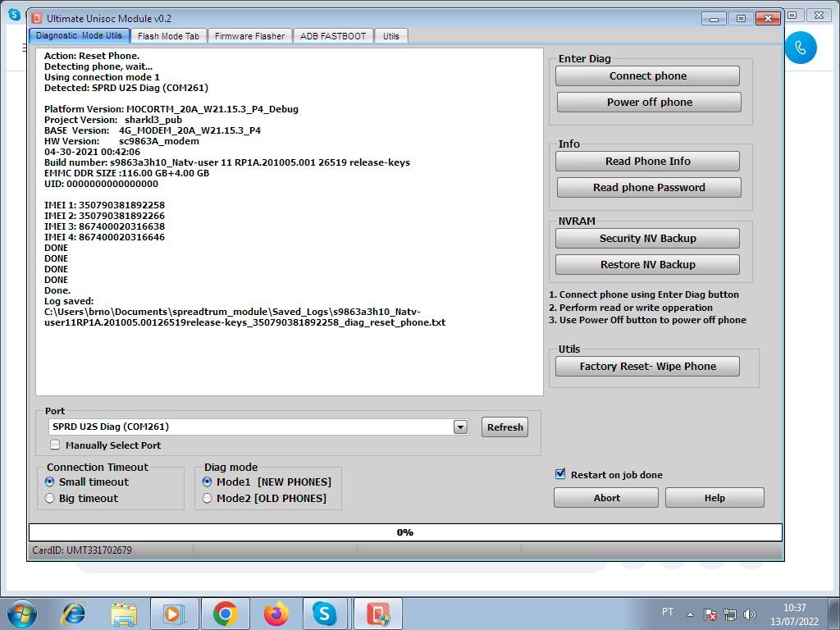Open Windows Media Player taskbar icon
The image size is (840, 630).
173,614
